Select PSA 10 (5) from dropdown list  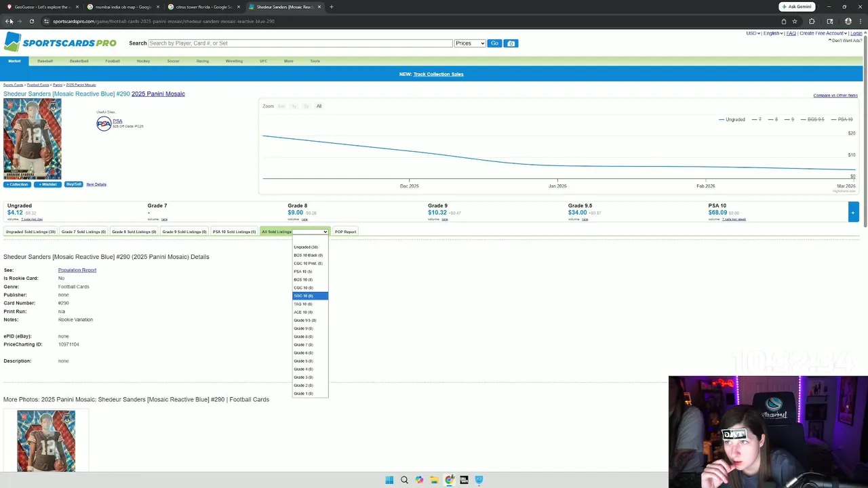[x=310, y=272]
